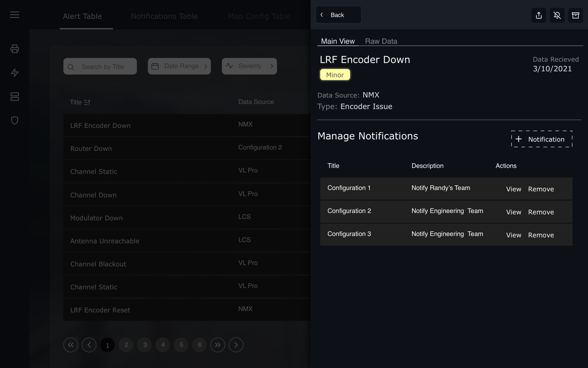
Task: Add a new Notification
Action: 541,139
